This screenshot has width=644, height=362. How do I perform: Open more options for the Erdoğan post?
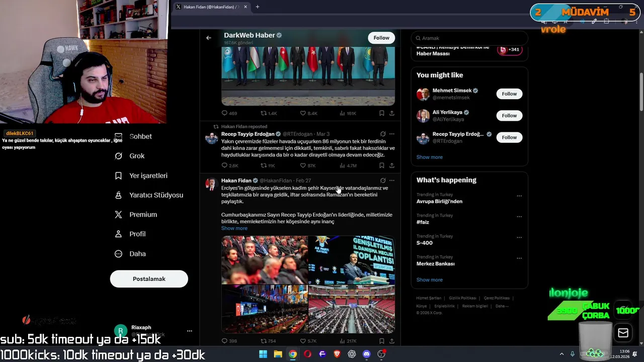click(392, 134)
